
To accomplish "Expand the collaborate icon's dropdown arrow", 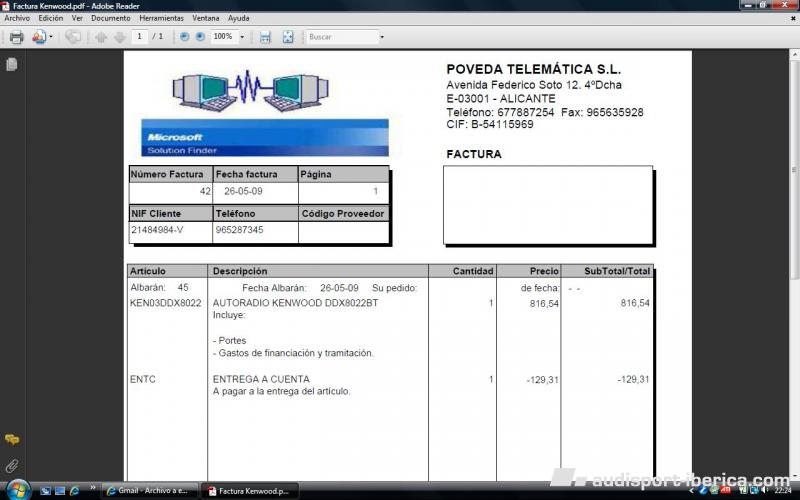I will pos(51,37).
